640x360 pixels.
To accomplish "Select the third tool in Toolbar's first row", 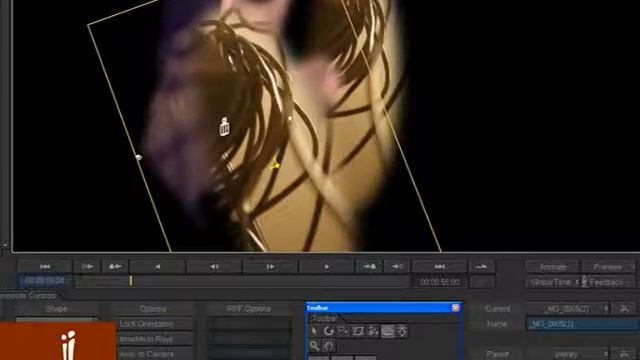I will (343, 331).
